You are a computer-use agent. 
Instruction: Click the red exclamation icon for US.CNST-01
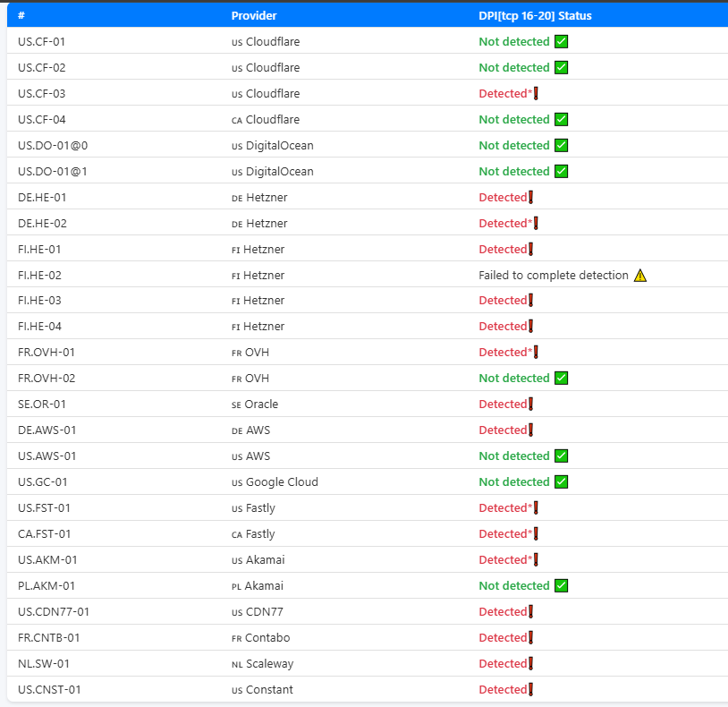pyautogui.click(x=530, y=690)
